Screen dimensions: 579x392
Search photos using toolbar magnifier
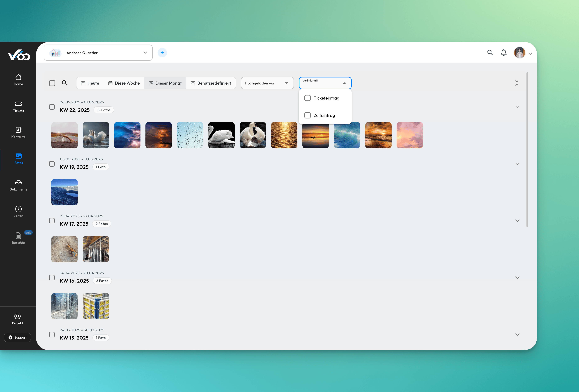click(64, 83)
